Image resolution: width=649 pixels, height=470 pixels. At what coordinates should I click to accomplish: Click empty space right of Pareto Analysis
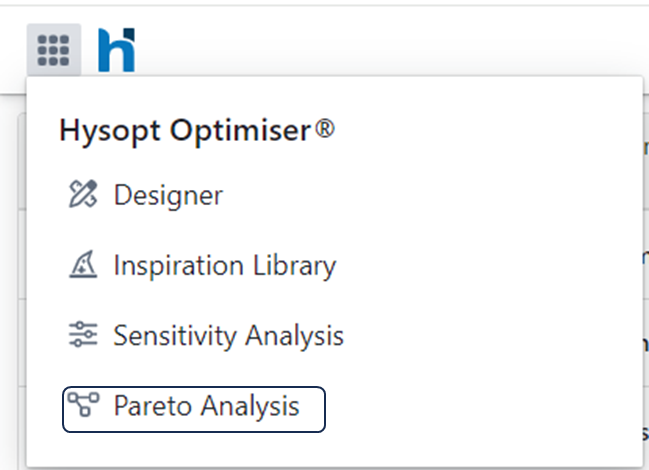coord(480,408)
